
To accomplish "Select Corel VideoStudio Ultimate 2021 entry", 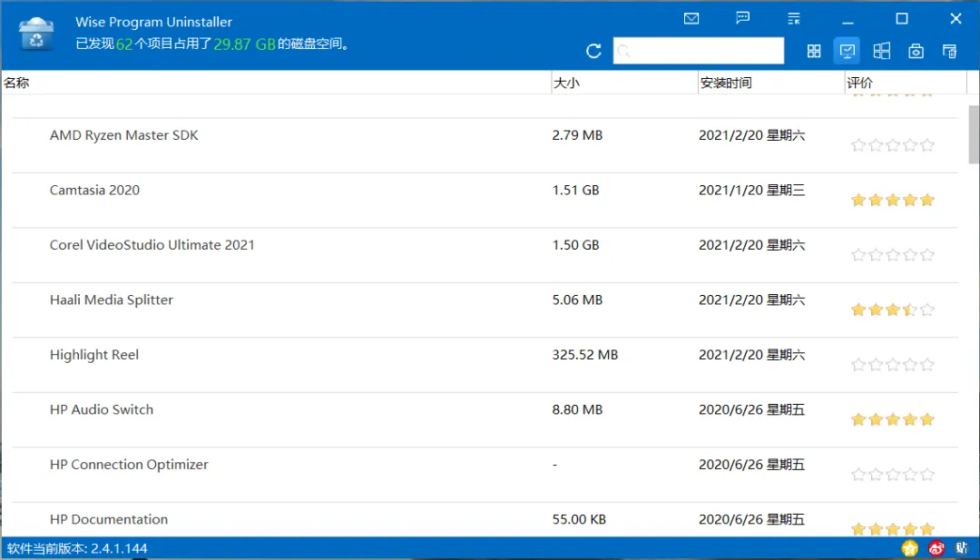I will [485, 255].
